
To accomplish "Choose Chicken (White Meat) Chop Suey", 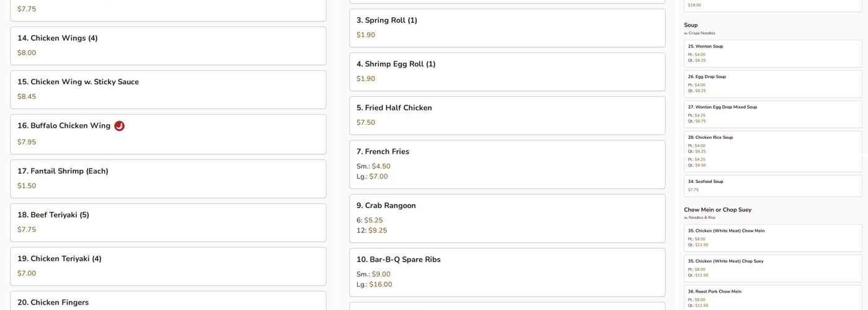I will [x=773, y=268].
